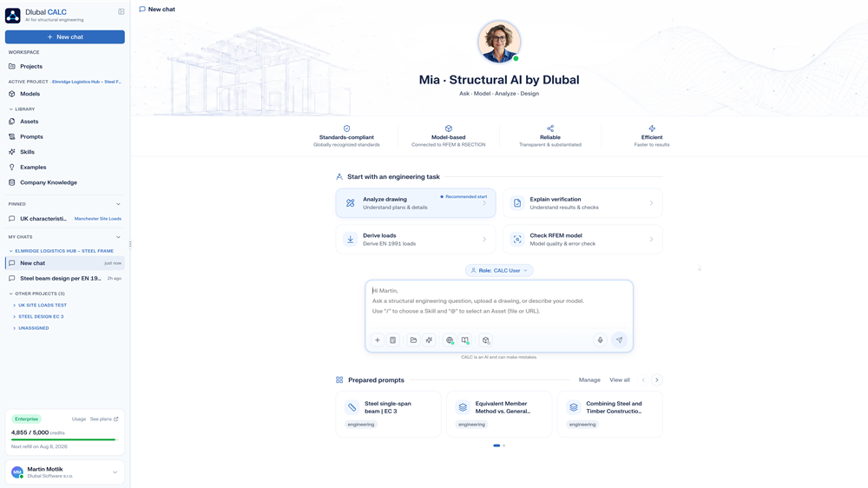The image size is (868, 488).
Task: Click the clipboard prompt icon in composer
Action: click(x=393, y=340)
